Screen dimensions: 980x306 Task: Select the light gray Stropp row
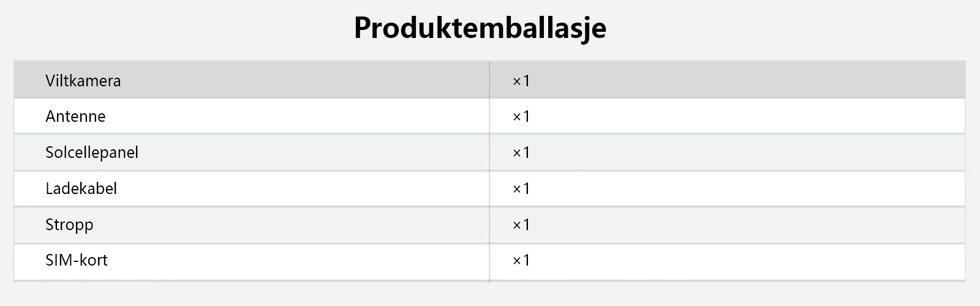click(735, 225)
